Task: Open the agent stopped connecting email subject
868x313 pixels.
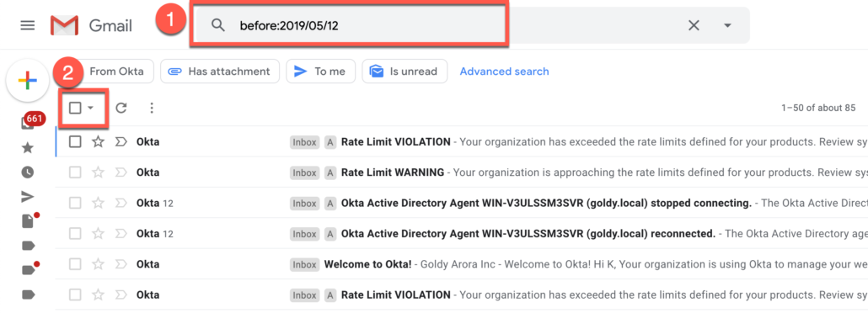Action: pyautogui.click(x=546, y=203)
